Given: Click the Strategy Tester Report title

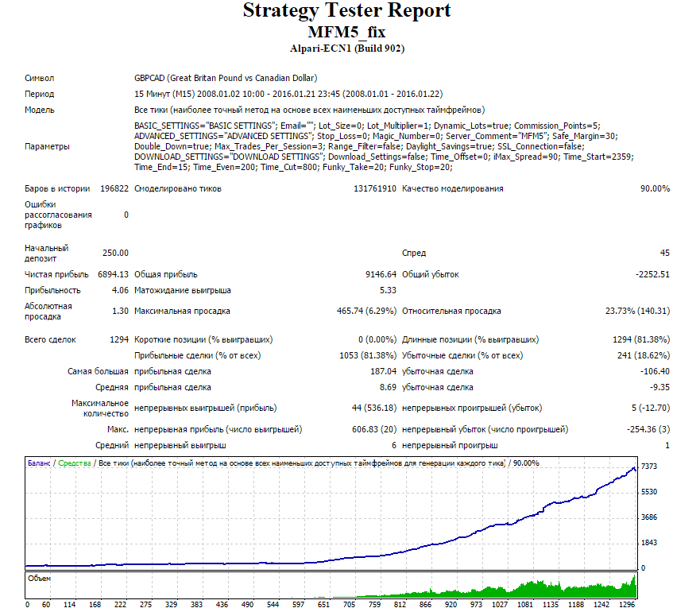Looking at the screenshot, I should [x=347, y=10].
